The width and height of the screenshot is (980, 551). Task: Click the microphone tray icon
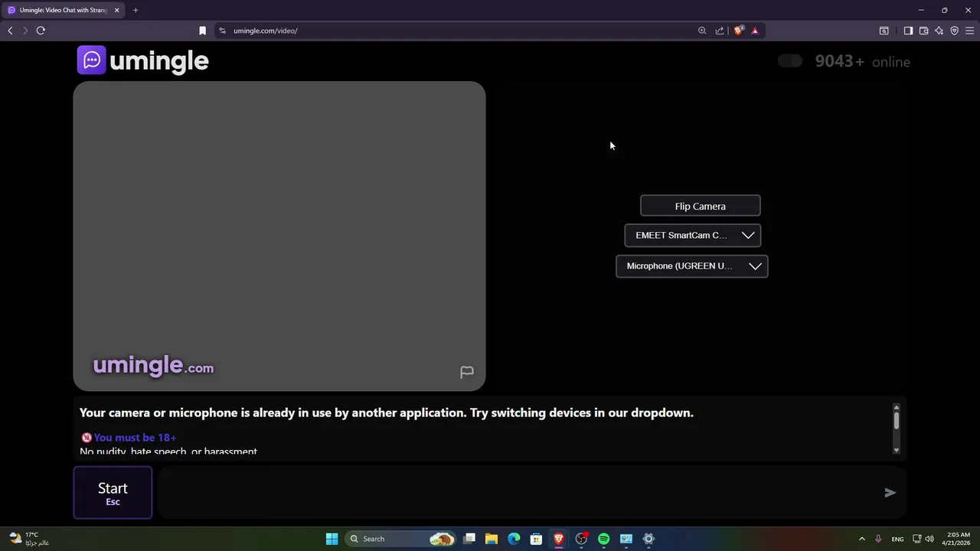(x=878, y=539)
